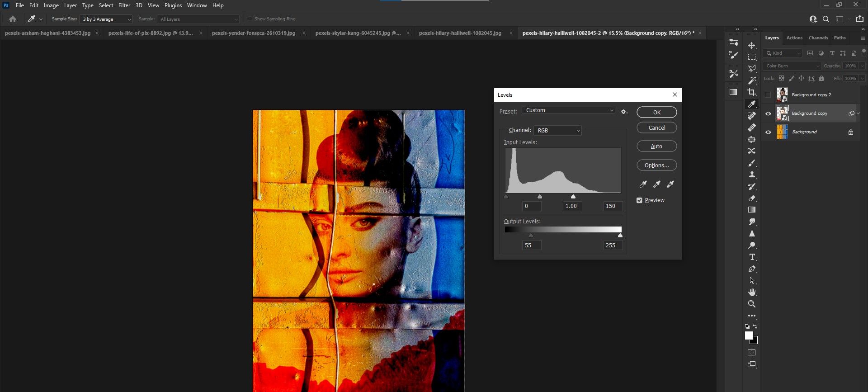
Task: Select the Horizontal Type tool
Action: pos(752,257)
